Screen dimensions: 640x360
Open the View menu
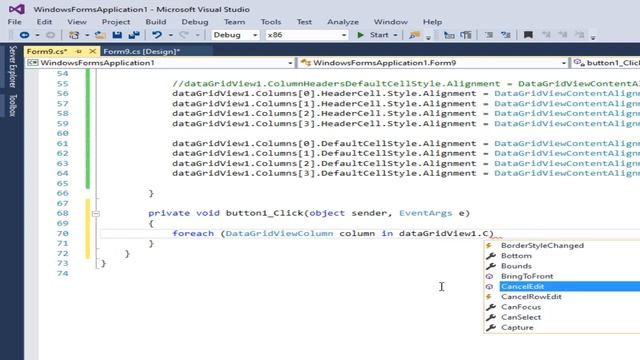77,22
